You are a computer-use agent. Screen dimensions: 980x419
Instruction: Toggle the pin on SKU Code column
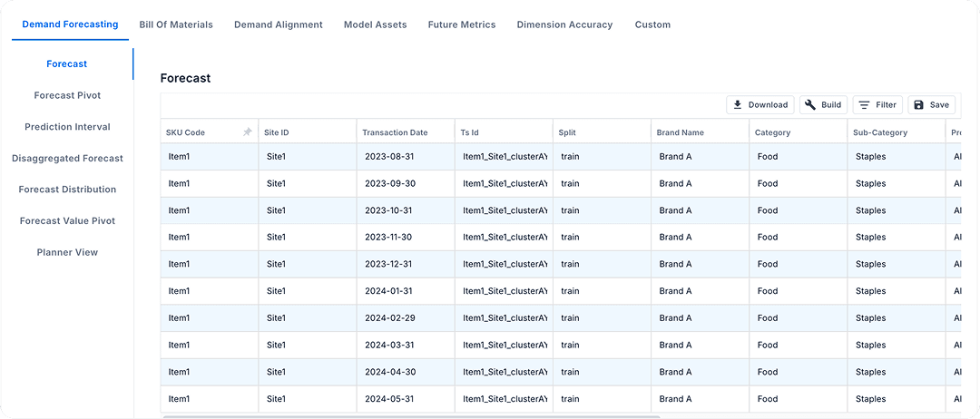coord(247,132)
